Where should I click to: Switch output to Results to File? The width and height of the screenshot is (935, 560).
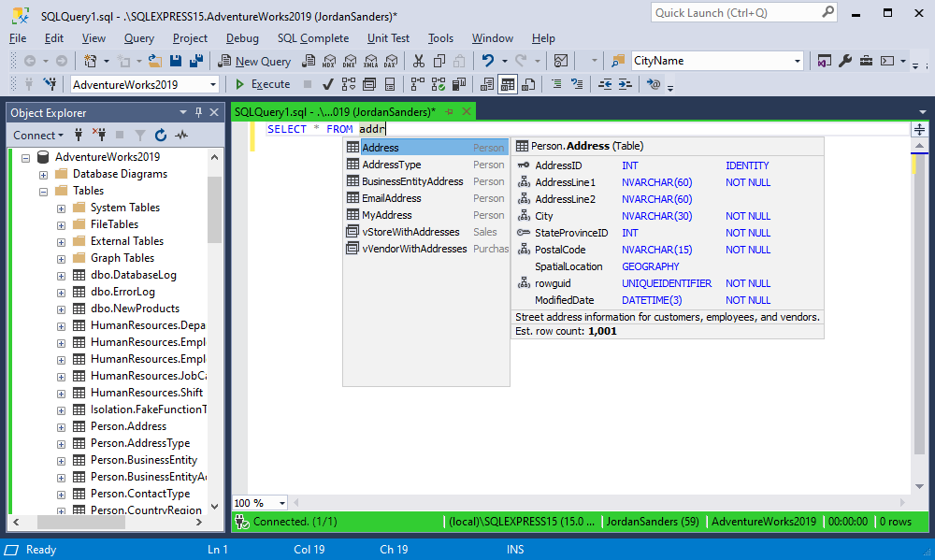click(x=528, y=84)
